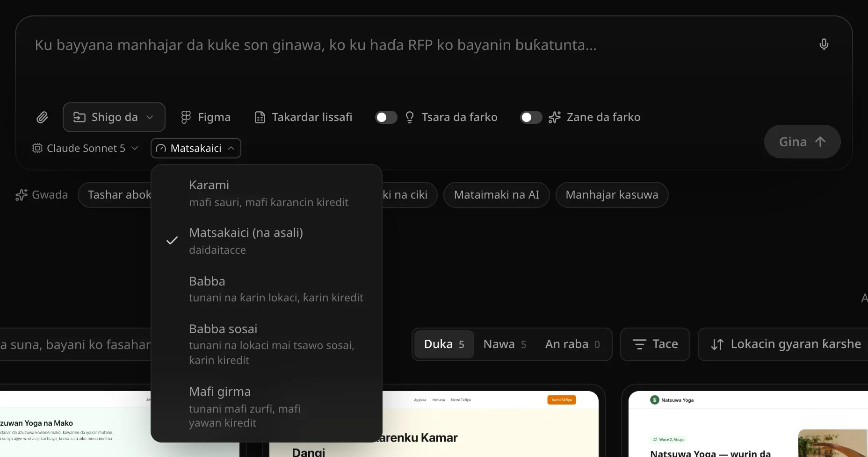Collapse the Matsakaici effort dropdown
868x457 pixels.
coord(196,148)
